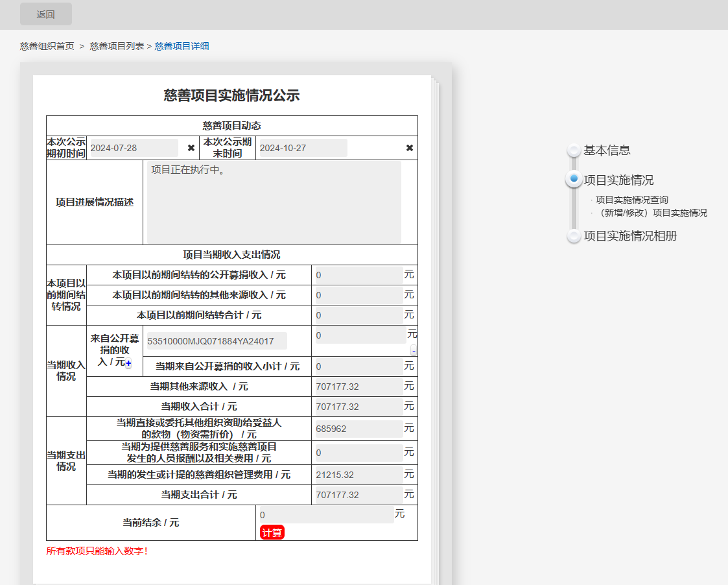Click the red 计算 button
Image resolution: width=728 pixels, height=585 pixels.
click(272, 532)
